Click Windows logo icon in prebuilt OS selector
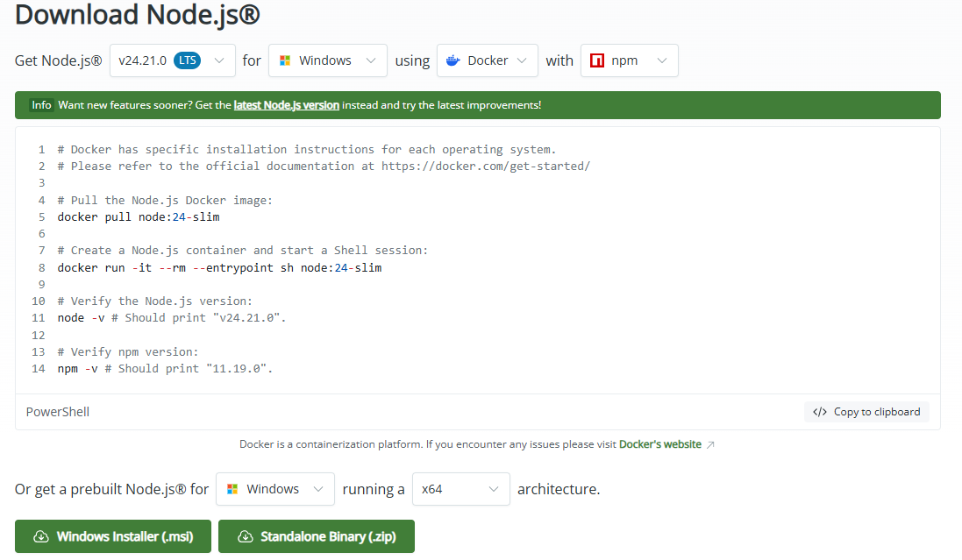The height and width of the screenshot is (560, 962). point(232,490)
